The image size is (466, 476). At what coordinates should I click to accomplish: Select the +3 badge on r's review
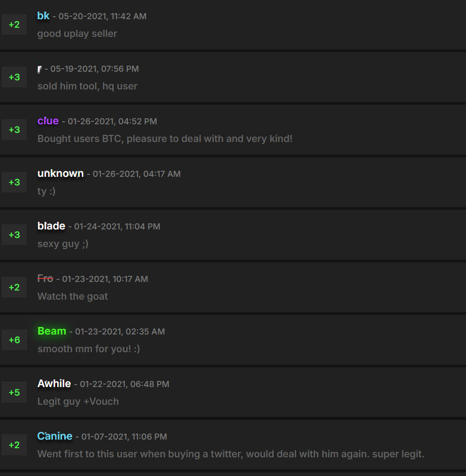coord(14,77)
